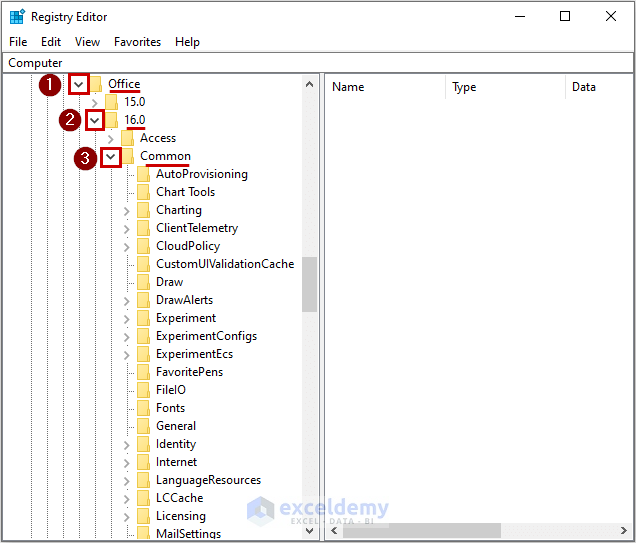
Task: Click the tree pane vertical scrollbar thumb
Action: tap(309, 284)
